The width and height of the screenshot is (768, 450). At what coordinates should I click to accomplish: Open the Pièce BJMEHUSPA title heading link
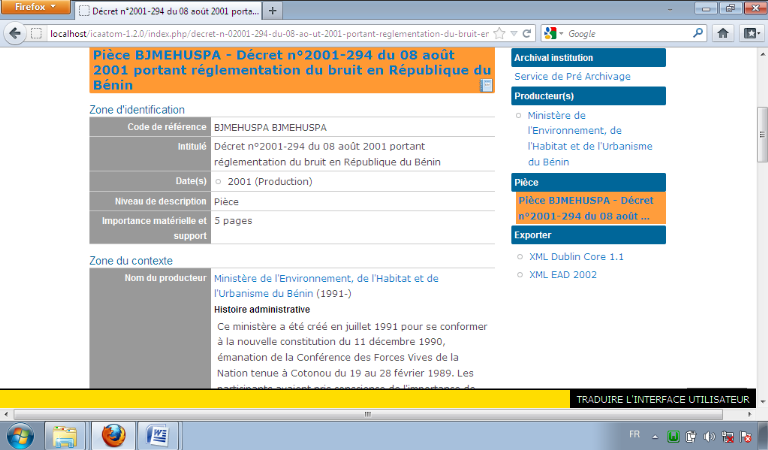[x=292, y=70]
